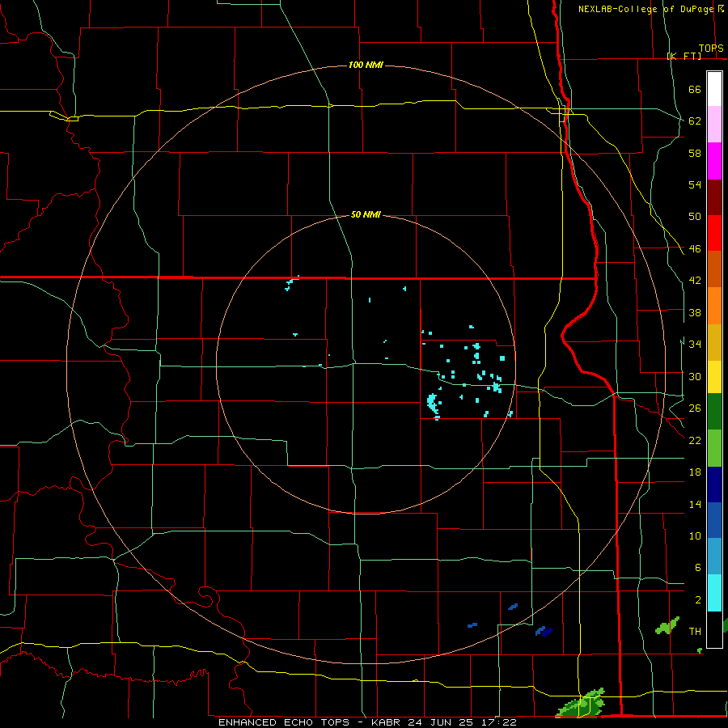
Task: Pick the medium blue legend swatch
Action: pyautogui.click(x=714, y=520)
